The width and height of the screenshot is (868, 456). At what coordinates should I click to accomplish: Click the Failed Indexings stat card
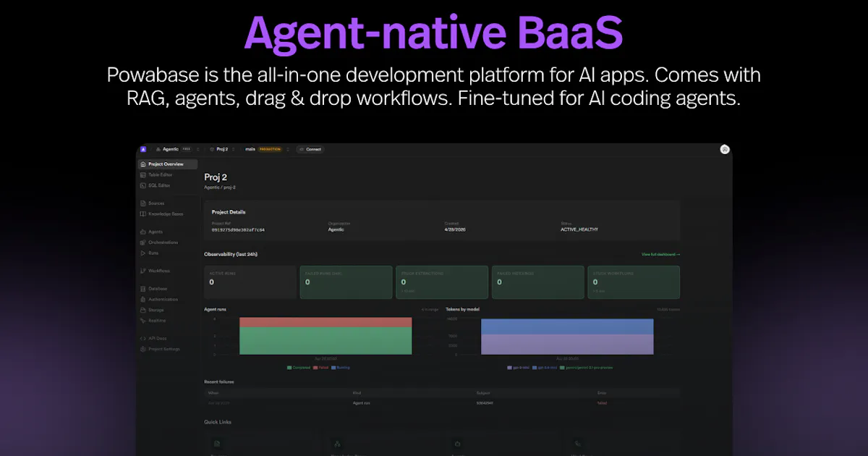pyautogui.click(x=537, y=282)
